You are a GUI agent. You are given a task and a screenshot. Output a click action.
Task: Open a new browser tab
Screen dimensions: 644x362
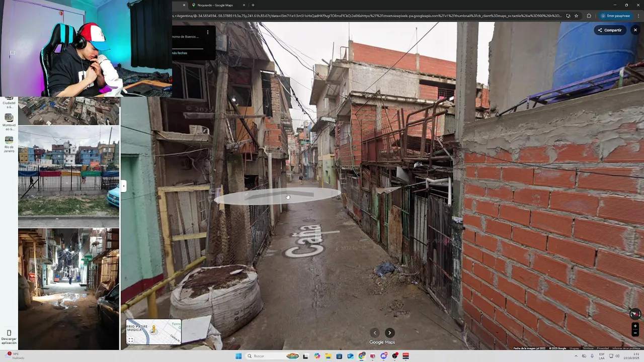point(253,5)
